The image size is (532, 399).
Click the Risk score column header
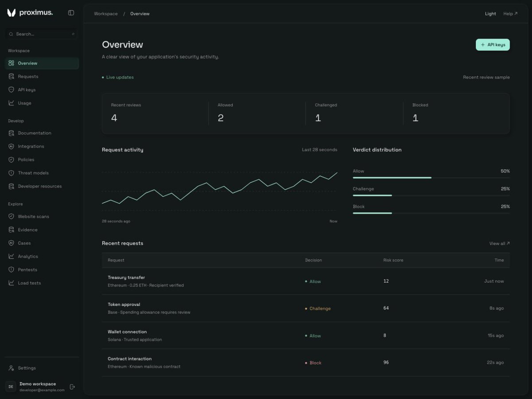393,260
